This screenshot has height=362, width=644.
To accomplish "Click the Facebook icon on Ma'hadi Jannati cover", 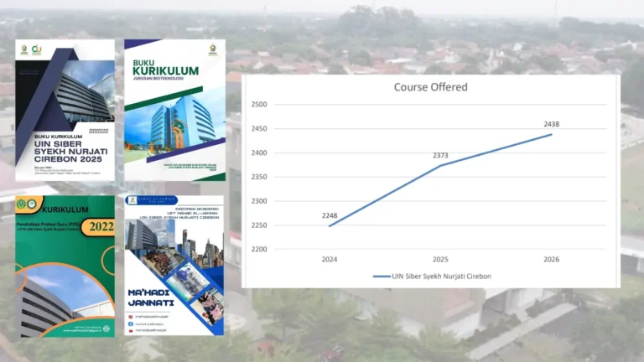I will tap(131, 323).
